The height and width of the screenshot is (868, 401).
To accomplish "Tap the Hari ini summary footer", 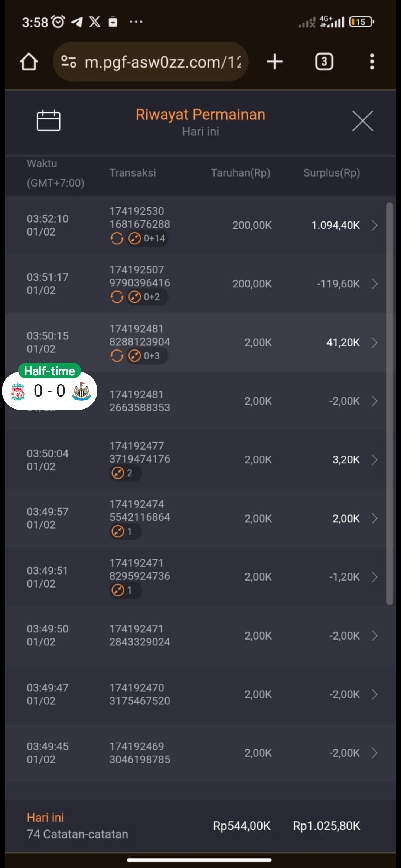I will click(77, 826).
